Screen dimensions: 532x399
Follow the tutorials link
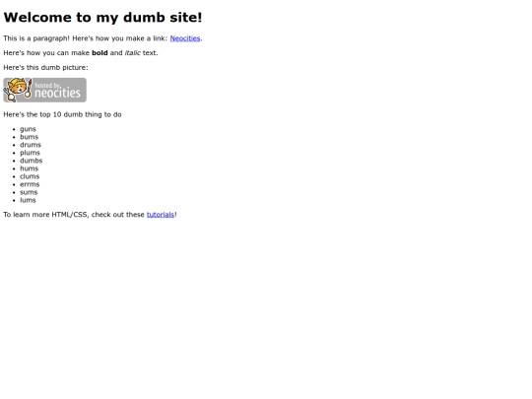[161, 215]
